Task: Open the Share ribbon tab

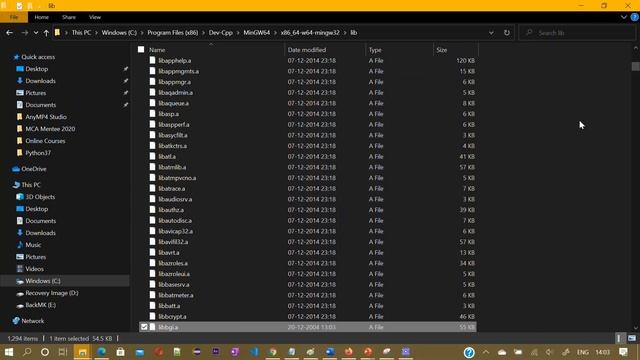Action: (x=69, y=17)
